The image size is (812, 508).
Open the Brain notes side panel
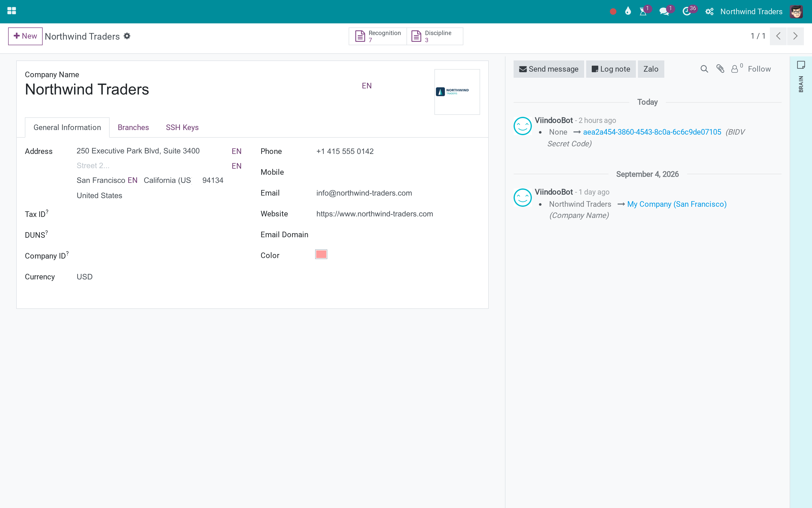pos(801,77)
